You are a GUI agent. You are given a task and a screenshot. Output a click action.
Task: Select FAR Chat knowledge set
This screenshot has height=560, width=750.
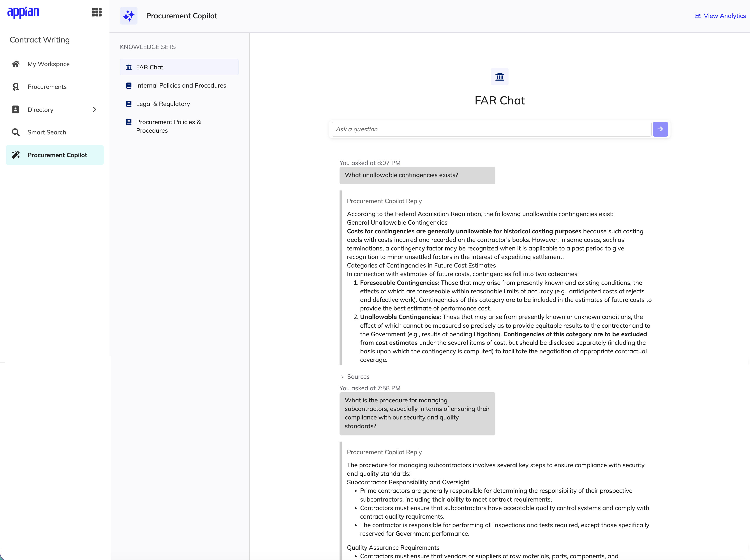tap(179, 67)
